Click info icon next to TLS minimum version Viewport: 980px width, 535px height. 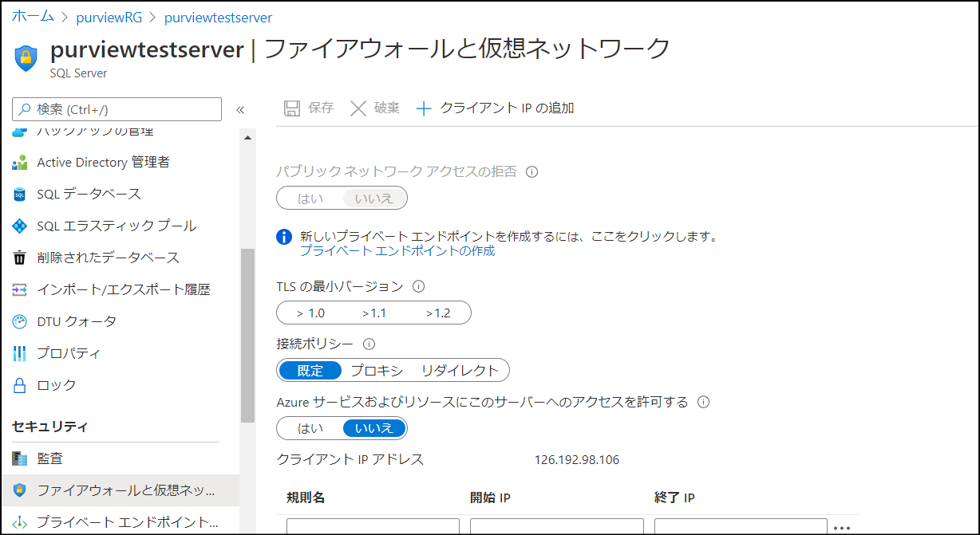418,286
